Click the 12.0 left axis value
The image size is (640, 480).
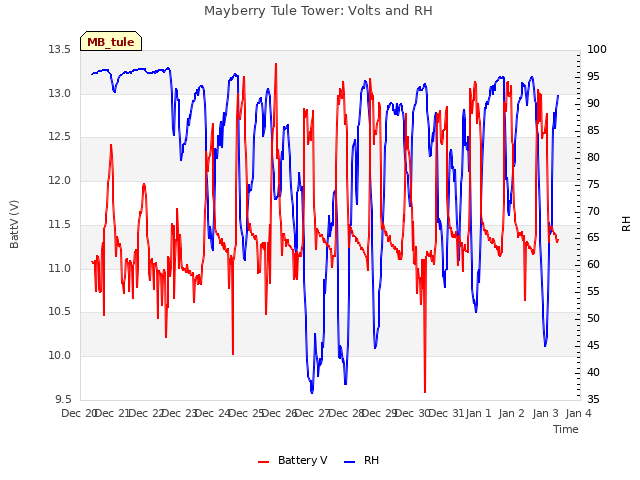pos(60,180)
